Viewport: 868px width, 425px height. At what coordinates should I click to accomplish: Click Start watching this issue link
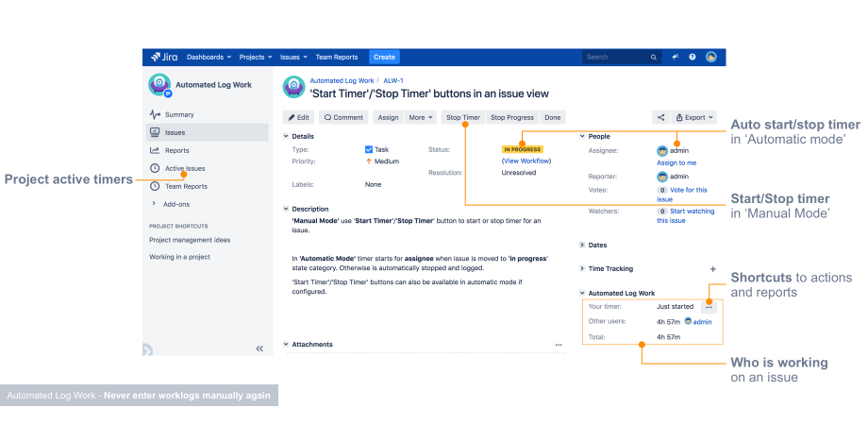686,215
